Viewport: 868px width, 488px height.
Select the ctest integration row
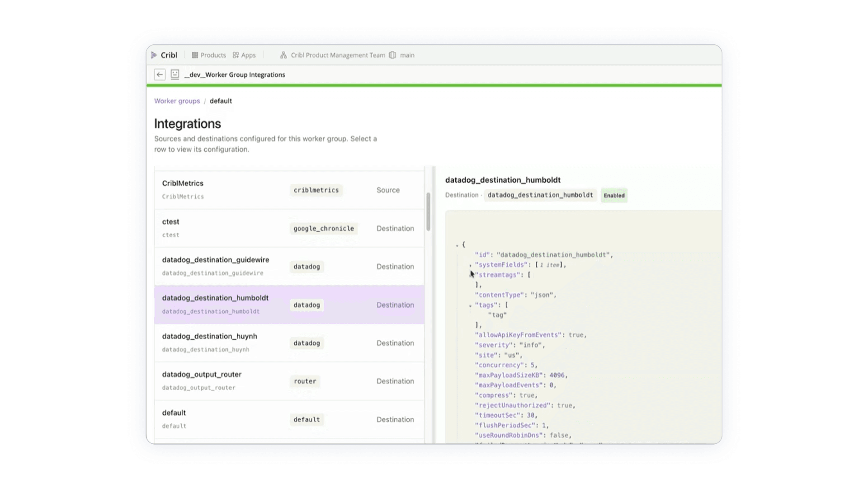point(289,228)
